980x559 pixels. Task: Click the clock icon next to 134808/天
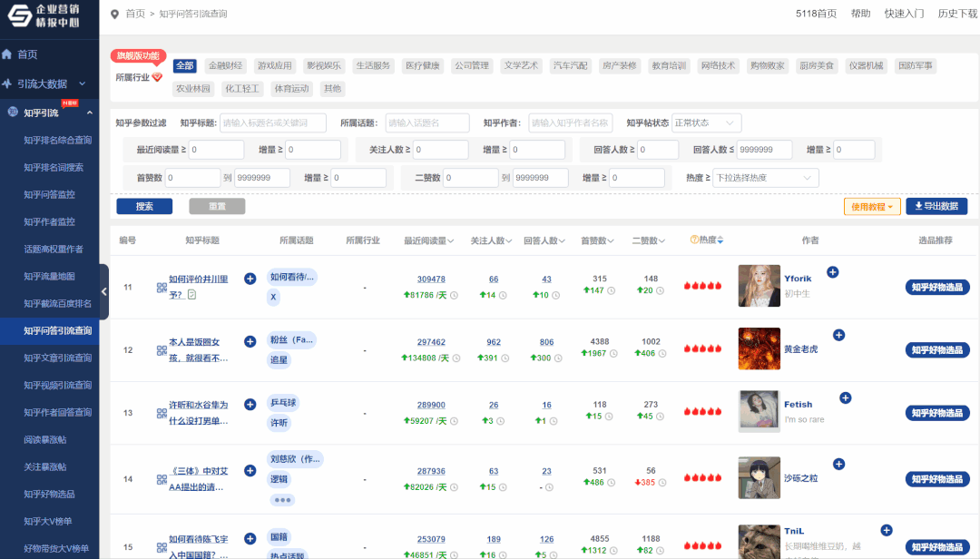[x=456, y=358]
